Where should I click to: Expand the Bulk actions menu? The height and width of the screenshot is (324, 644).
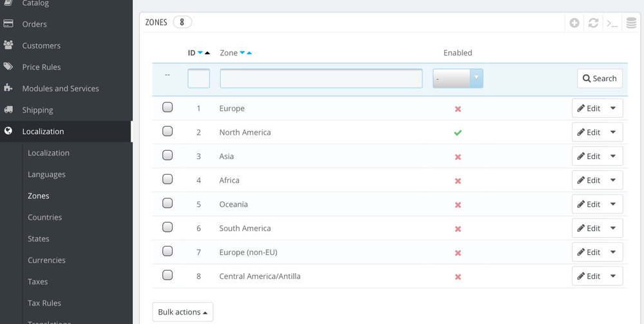(182, 312)
